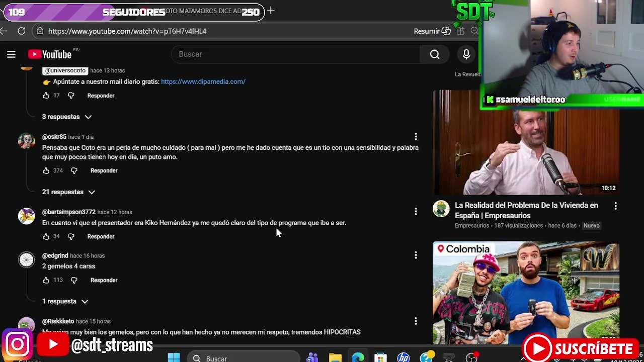Viewport: 644px width, 362px height.
Task: Focus the YouTube Buscar search field
Action: click(x=296, y=54)
